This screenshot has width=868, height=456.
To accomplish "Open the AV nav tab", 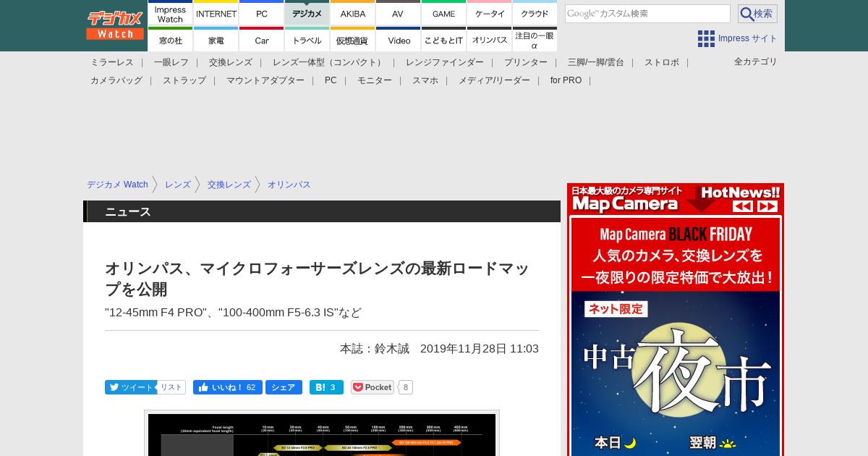I will click(398, 14).
